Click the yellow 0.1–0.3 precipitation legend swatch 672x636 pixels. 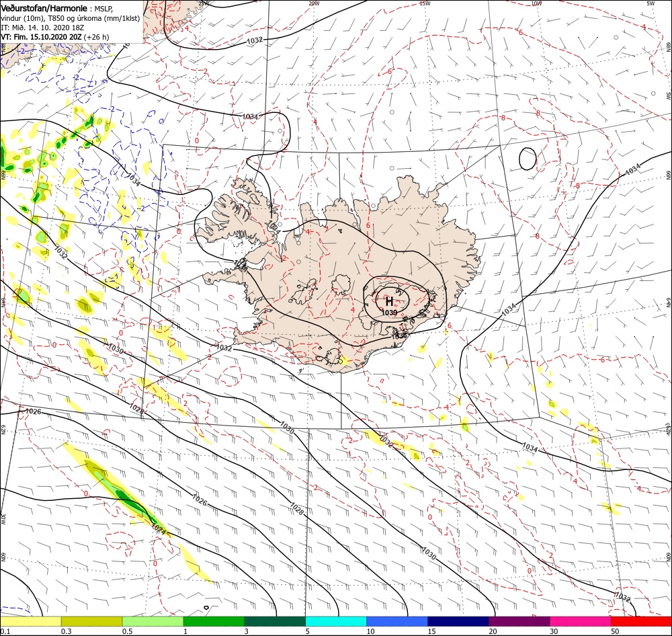30,621
